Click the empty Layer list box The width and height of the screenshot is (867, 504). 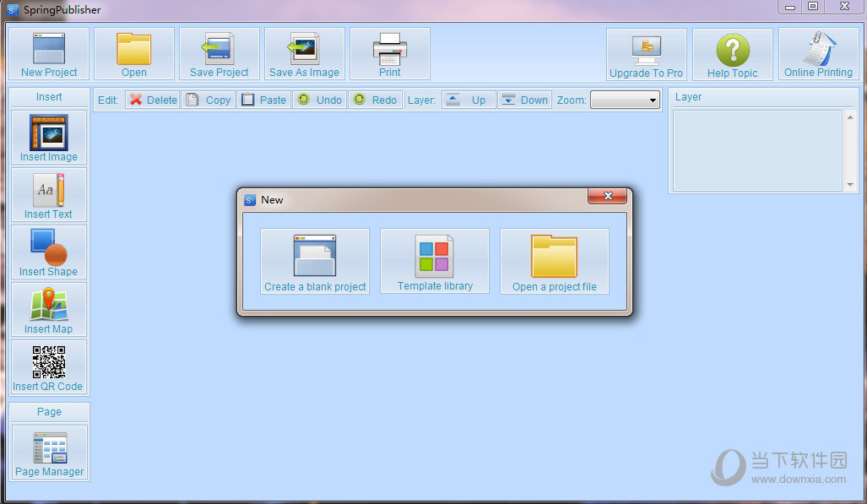coord(757,150)
